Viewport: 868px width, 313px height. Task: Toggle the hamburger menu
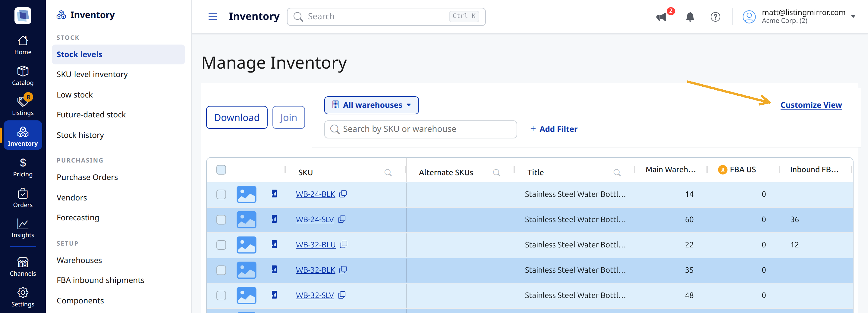(x=212, y=16)
